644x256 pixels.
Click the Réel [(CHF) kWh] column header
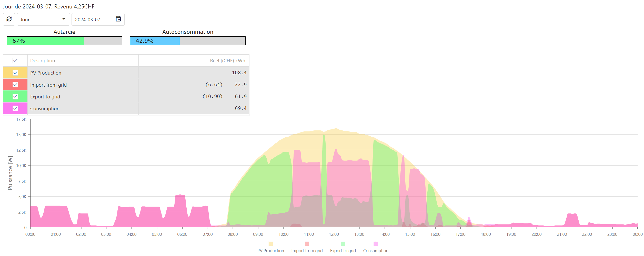tap(228, 61)
